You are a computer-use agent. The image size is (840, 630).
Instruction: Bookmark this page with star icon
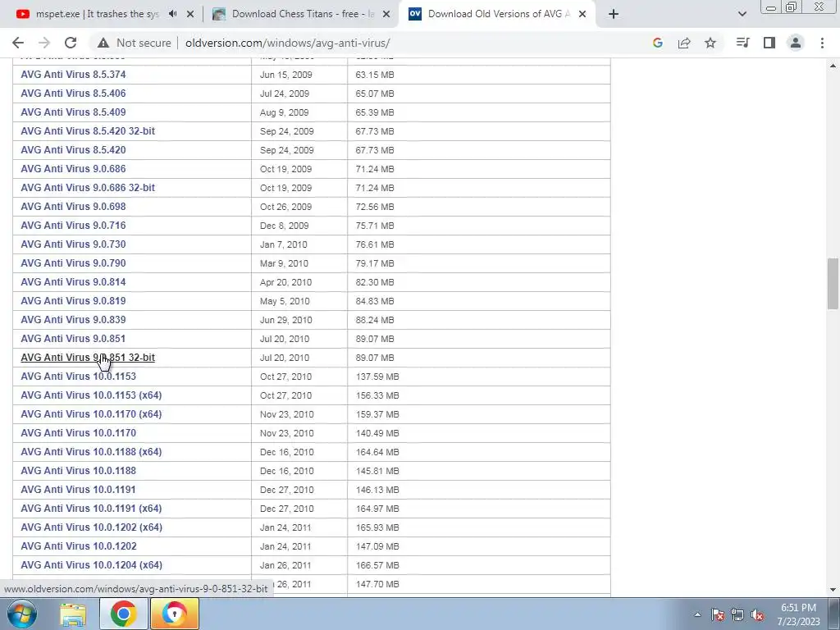710,43
